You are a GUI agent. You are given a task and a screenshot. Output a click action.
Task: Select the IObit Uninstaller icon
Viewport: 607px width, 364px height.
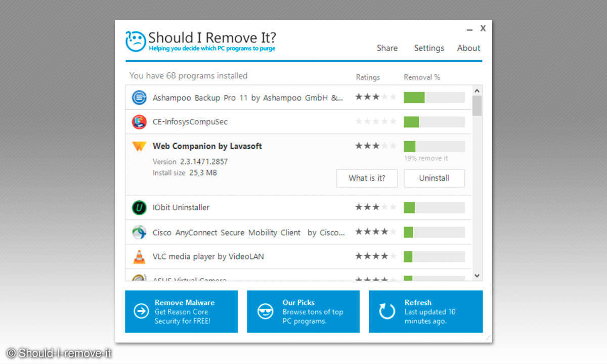pos(139,207)
